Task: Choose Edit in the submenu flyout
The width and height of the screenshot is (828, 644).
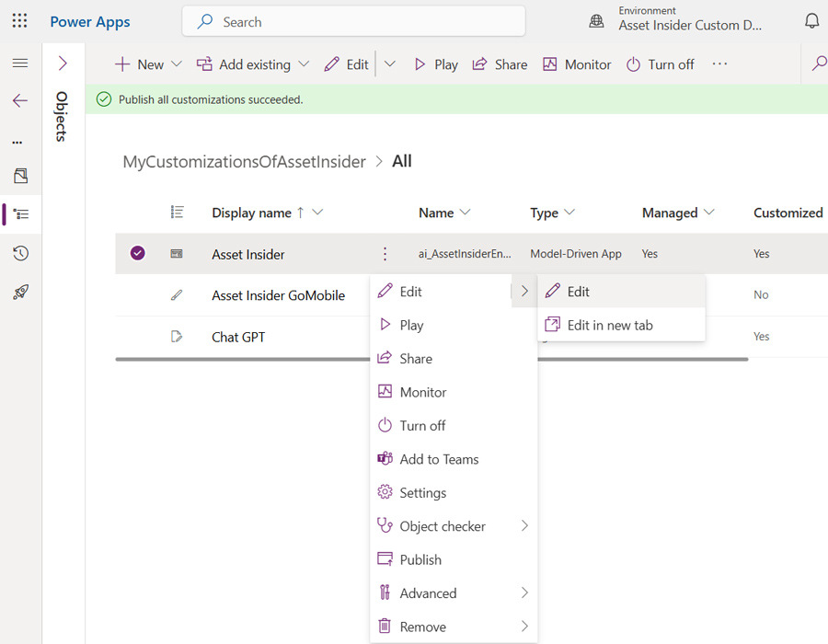Action: coord(622,292)
